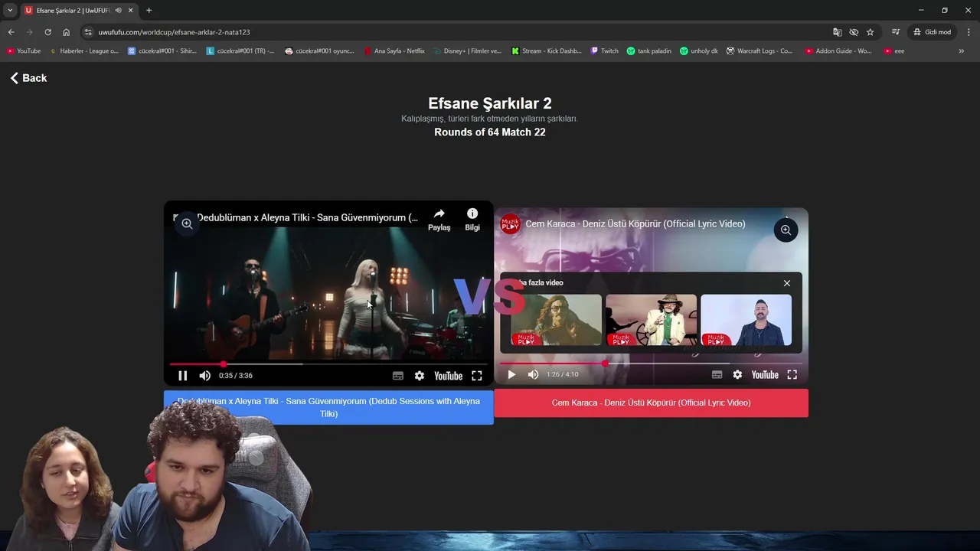Screen dimensions: 980x551
Task: Click browser back navigation arrow
Action: (x=11, y=32)
